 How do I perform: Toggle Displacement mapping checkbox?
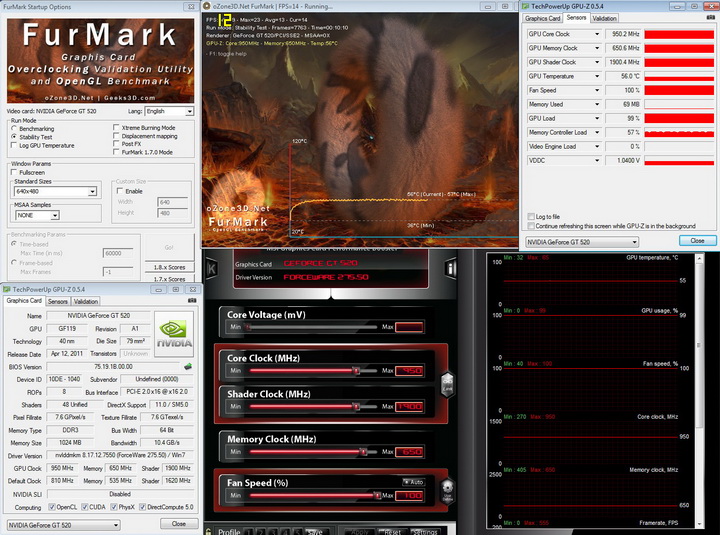pos(116,136)
